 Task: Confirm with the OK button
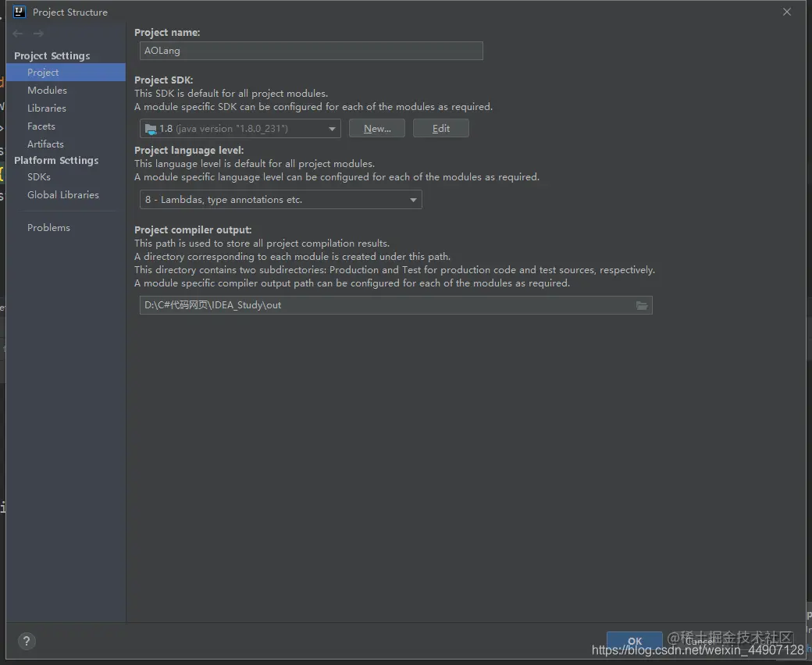click(634, 642)
